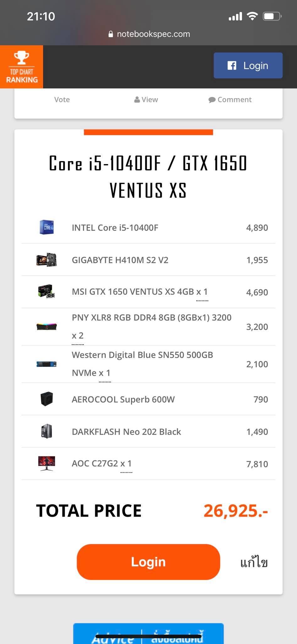Click the แก้ไข edit link

[254, 562]
